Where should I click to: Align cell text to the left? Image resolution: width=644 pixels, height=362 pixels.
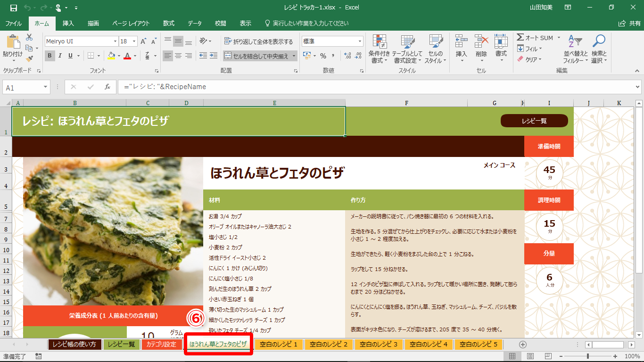tap(168, 56)
